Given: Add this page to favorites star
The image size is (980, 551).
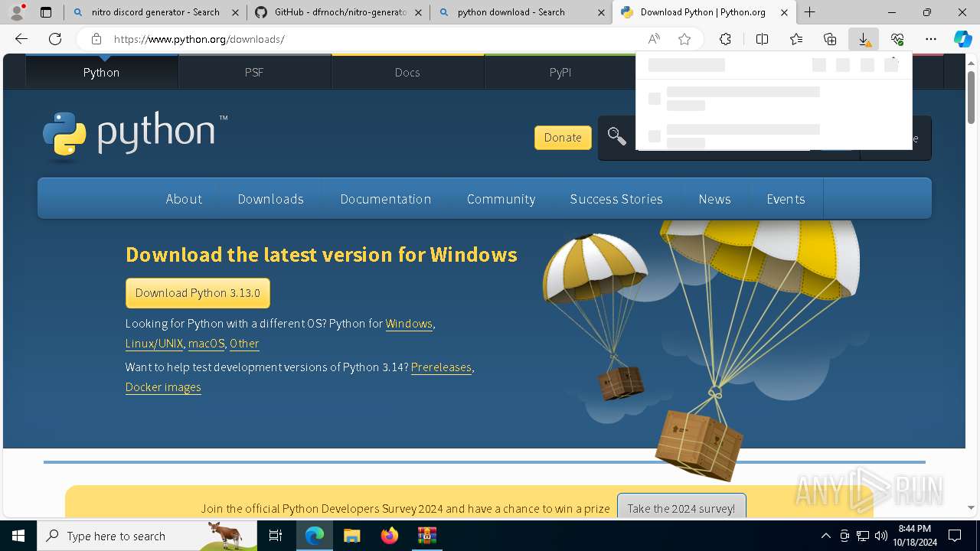Looking at the screenshot, I should click(x=684, y=39).
